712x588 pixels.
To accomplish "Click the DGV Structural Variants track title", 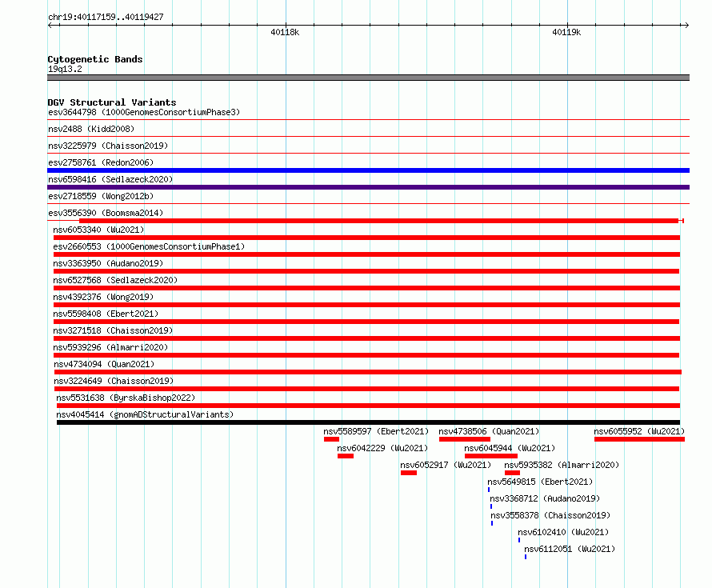I will coord(112,102).
